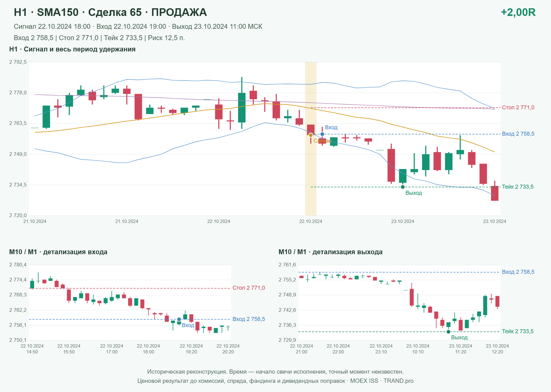Viewport: 551px width, 392px height.
Task: Click y-axis value '2 748,9' in exit detail
Action: tap(287, 295)
